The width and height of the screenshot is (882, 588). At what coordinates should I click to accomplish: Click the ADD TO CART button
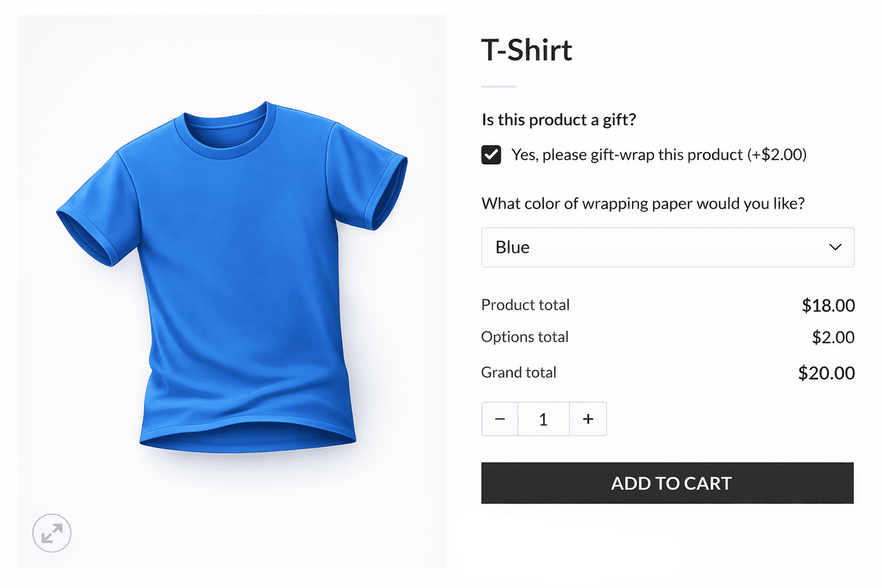[x=667, y=483]
